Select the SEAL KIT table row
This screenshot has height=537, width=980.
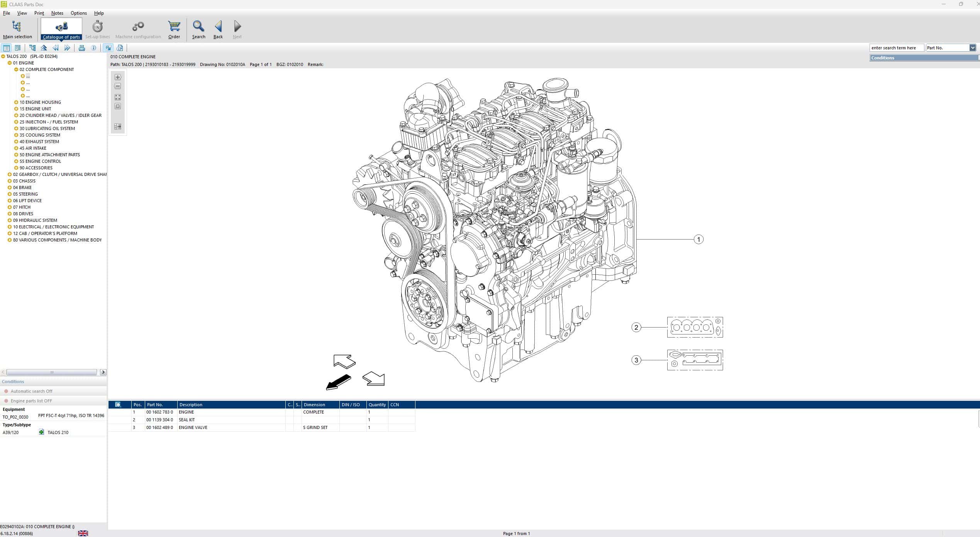(x=261, y=420)
